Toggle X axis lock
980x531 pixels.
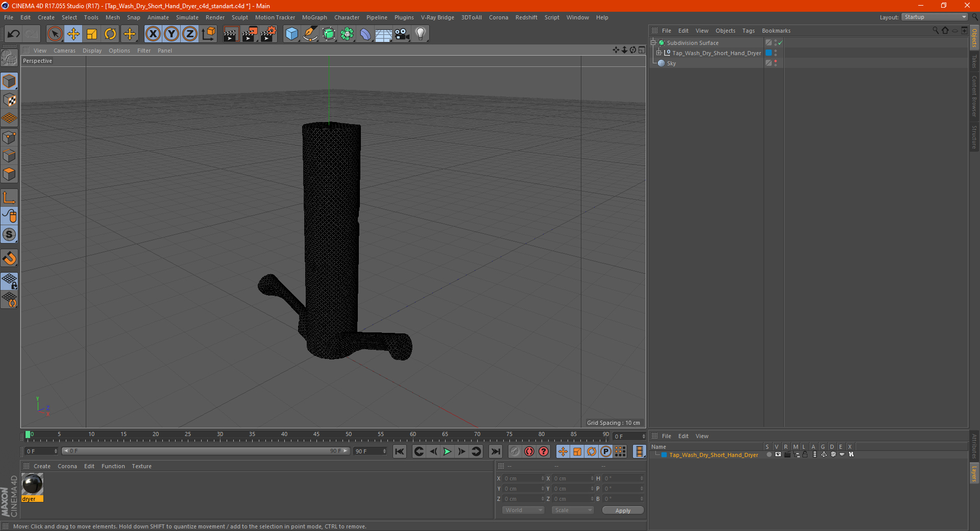point(153,34)
